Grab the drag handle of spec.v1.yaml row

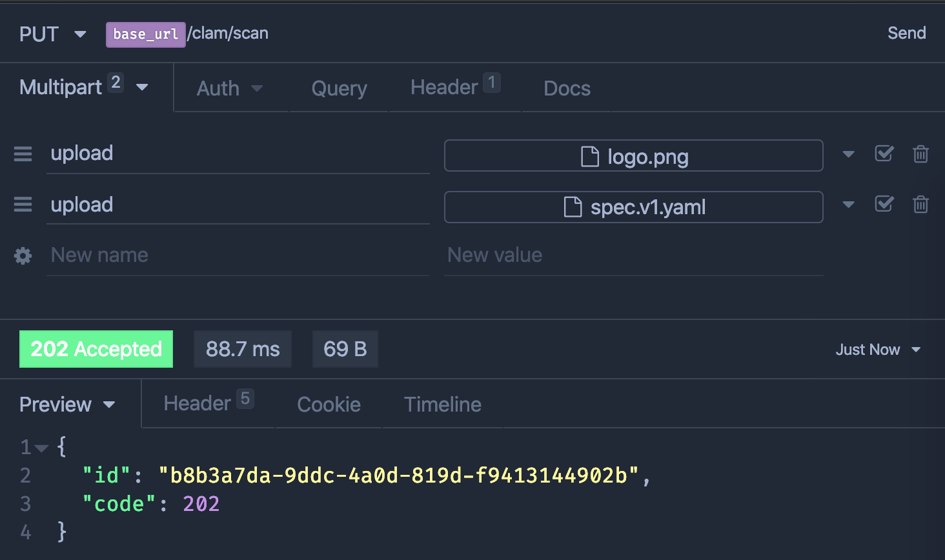click(23, 205)
